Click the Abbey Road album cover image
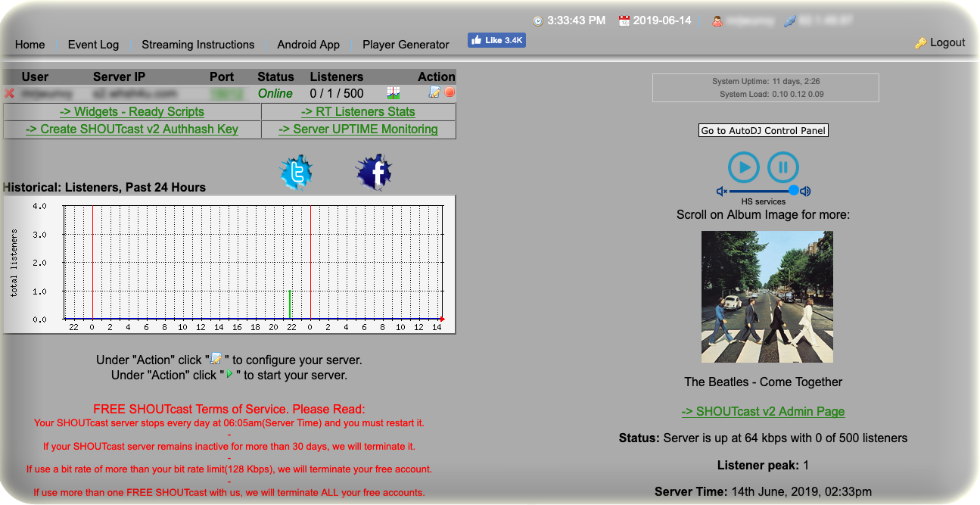 pyautogui.click(x=767, y=297)
